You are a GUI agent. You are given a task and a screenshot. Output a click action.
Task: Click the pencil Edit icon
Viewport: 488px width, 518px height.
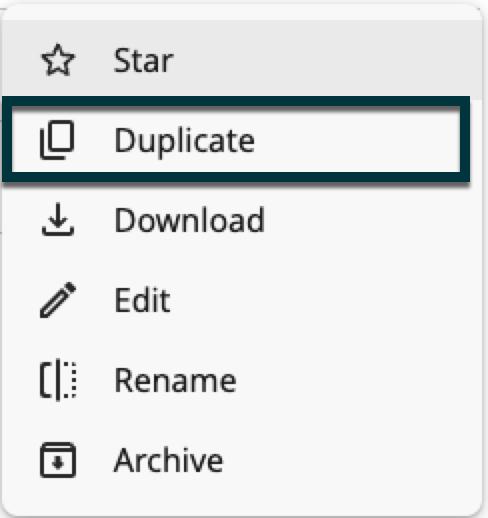click(58, 300)
